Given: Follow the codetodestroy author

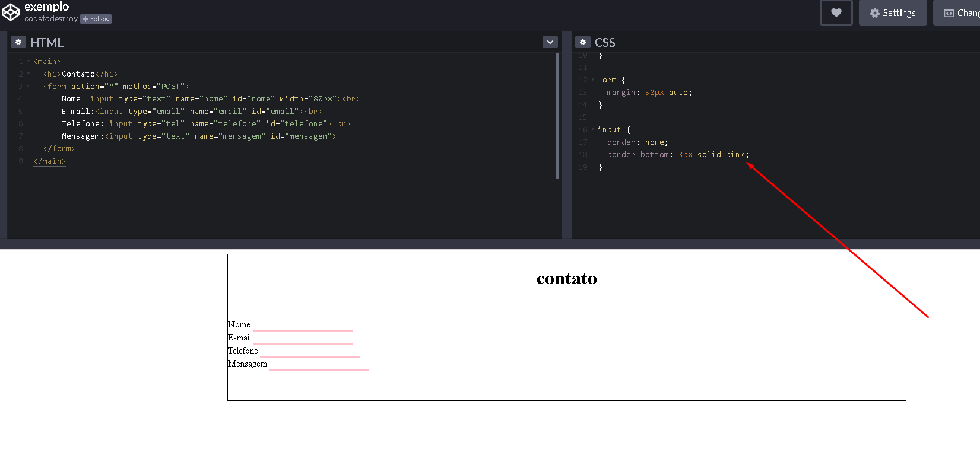Looking at the screenshot, I should click(96, 19).
